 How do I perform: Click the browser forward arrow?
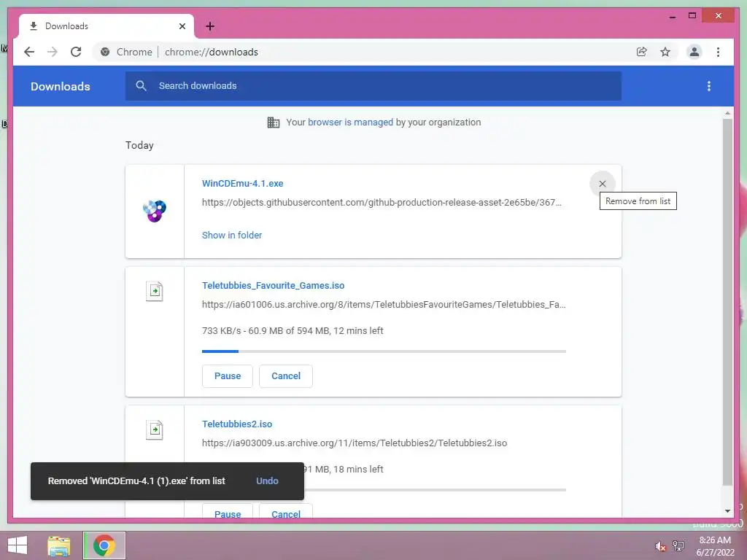(53, 52)
